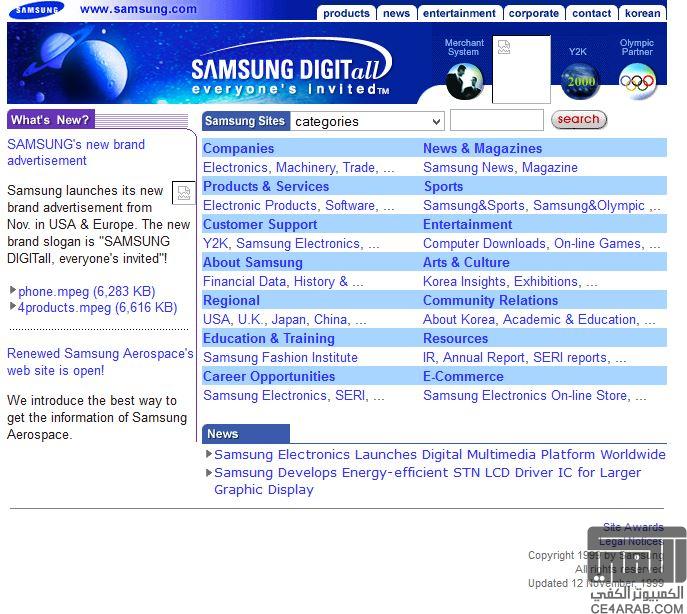
Task: Open the products tab
Action: point(346,13)
